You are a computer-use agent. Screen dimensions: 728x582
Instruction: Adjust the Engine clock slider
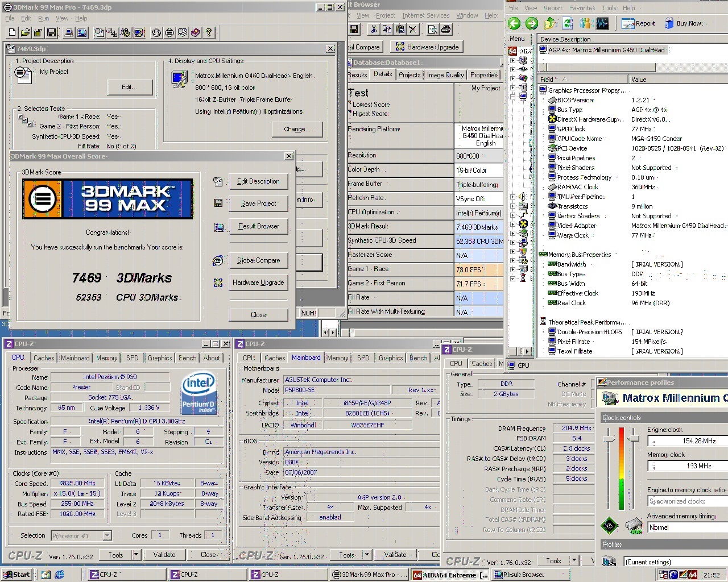[610, 439]
